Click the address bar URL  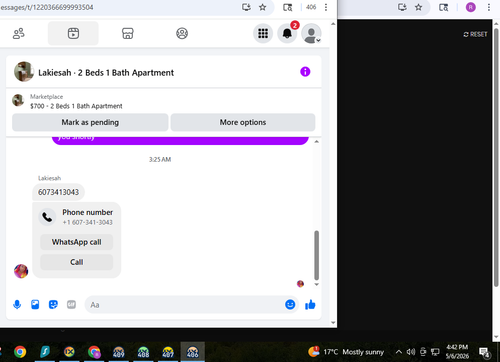47,7
